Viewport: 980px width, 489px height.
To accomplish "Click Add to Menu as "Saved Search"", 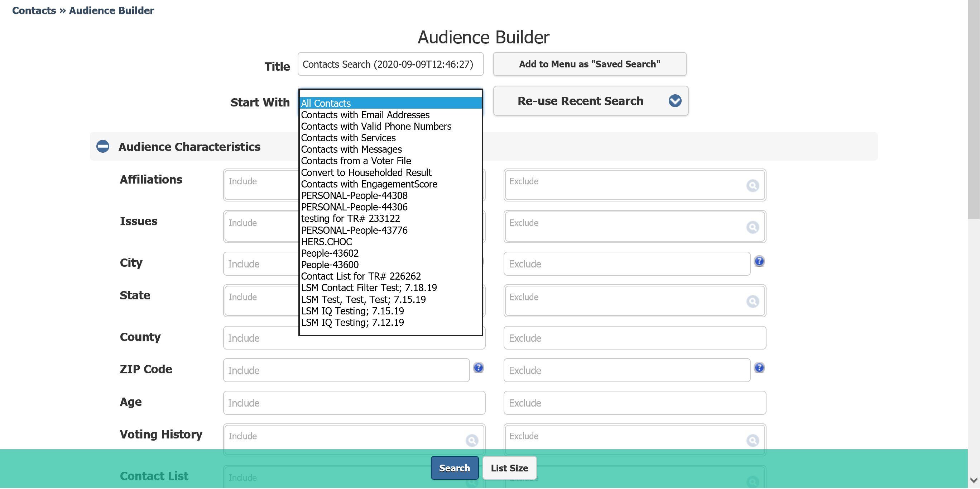I will pyautogui.click(x=590, y=64).
